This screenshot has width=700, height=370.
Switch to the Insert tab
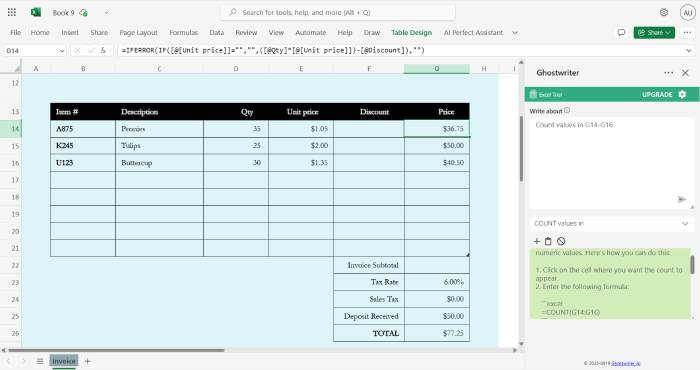(70, 33)
